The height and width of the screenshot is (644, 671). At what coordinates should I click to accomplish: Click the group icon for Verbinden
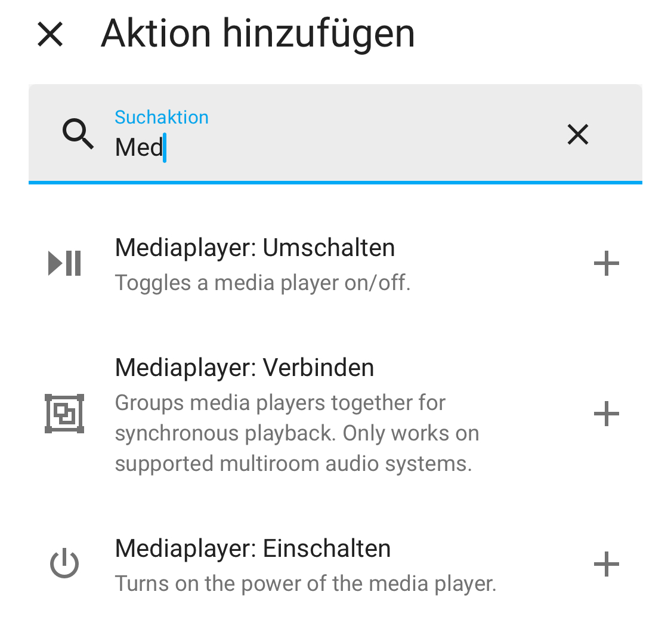coord(64,414)
